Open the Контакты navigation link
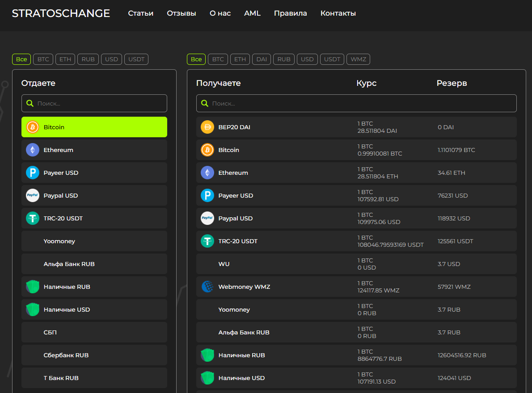The width and height of the screenshot is (532, 393). pyautogui.click(x=338, y=13)
